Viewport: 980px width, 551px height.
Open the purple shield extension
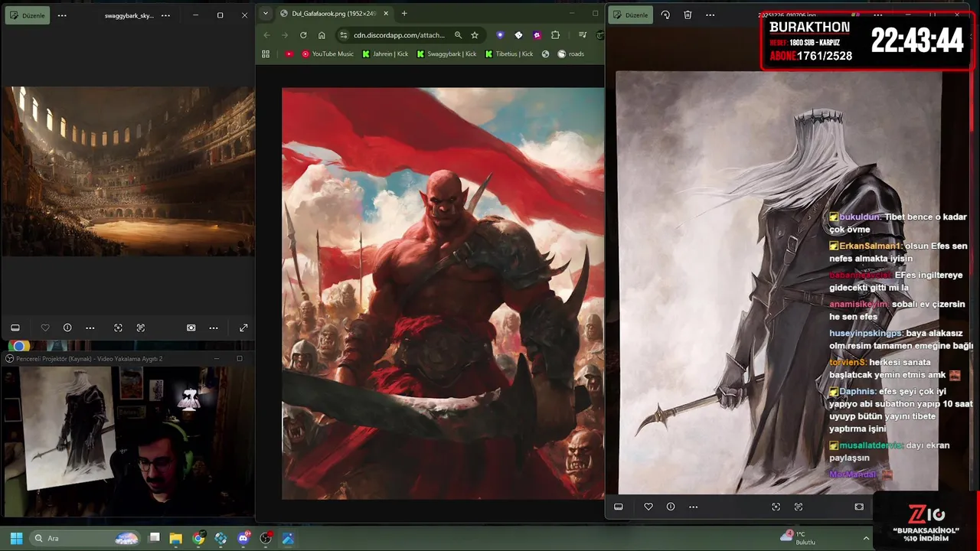click(500, 35)
